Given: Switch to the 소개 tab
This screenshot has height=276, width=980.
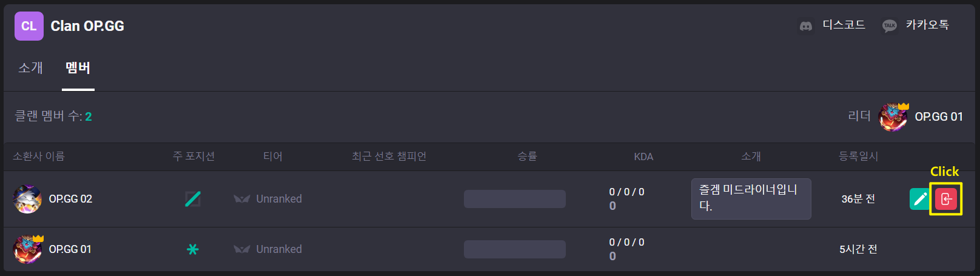Looking at the screenshot, I should tap(30, 68).
